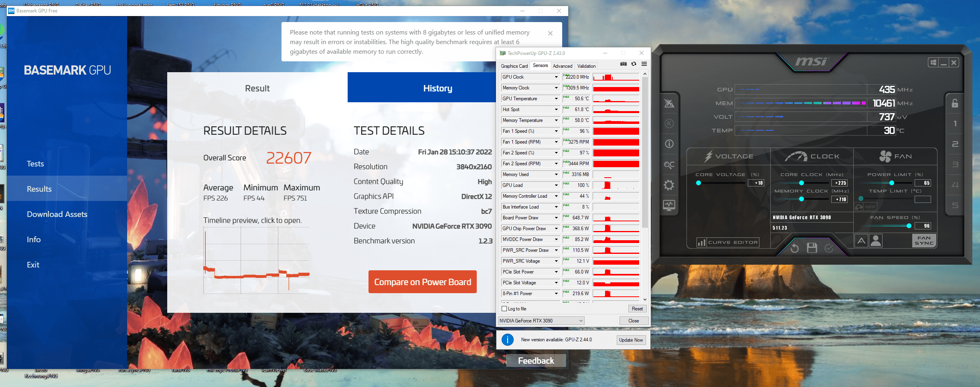
Task: Switch to GPU-Z Validation tab
Action: 587,66
